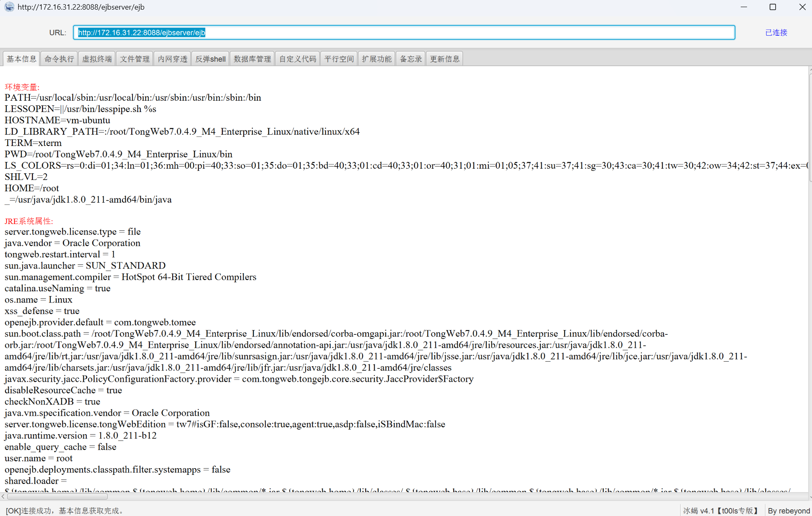The width and height of the screenshot is (812, 516).
Task: Select the 基本信息 tab
Action: (21, 59)
